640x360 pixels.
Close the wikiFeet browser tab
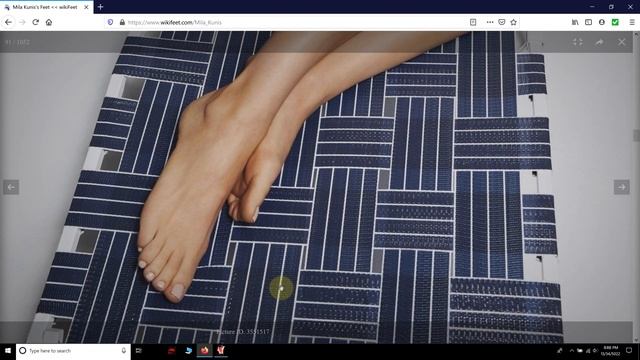pyautogui.click(x=86, y=7)
